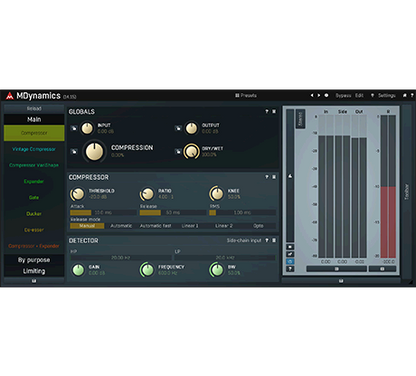Click the Dry/Wet knob
The height and width of the screenshot is (376, 416).
point(191,152)
